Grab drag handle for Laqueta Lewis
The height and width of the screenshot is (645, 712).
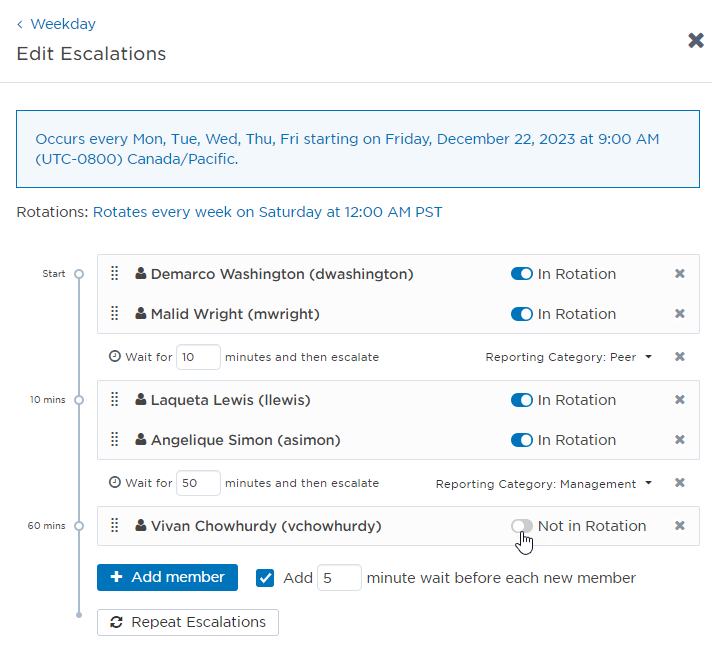pyautogui.click(x=114, y=400)
